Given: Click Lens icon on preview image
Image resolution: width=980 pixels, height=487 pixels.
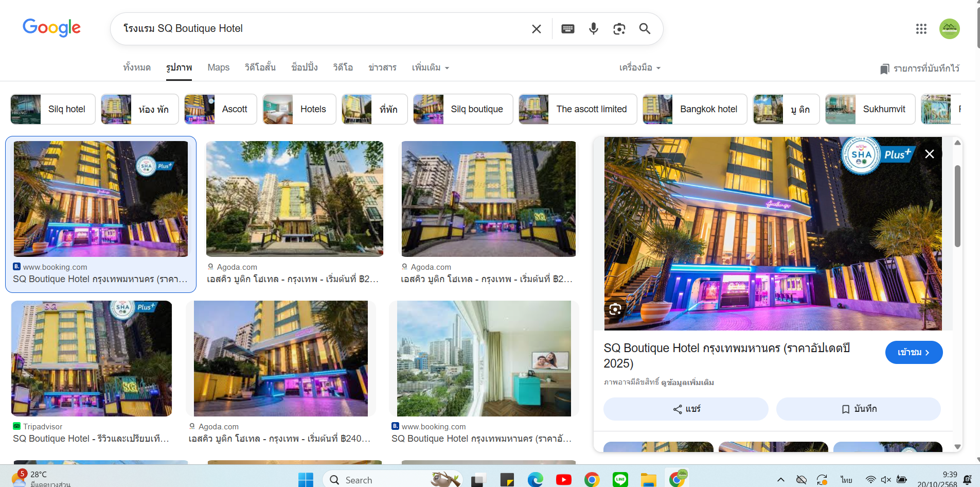Looking at the screenshot, I should coord(615,309).
